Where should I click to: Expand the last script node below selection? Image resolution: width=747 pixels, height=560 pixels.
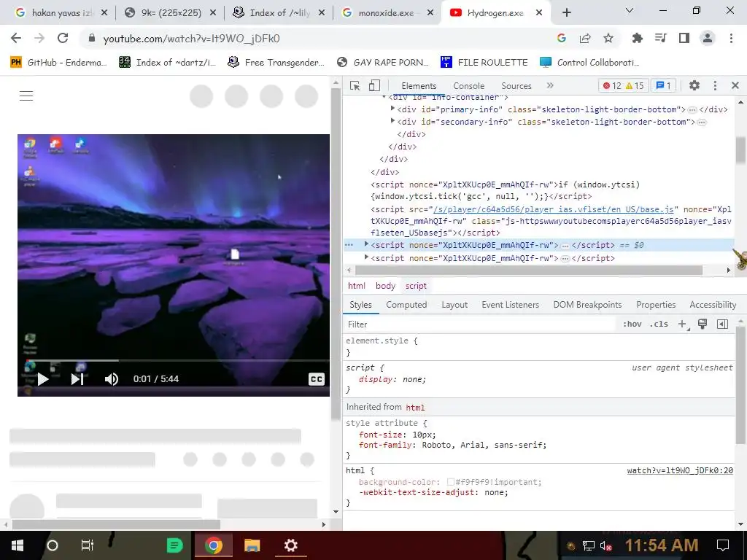pyautogui.click(x=366, y=257)
